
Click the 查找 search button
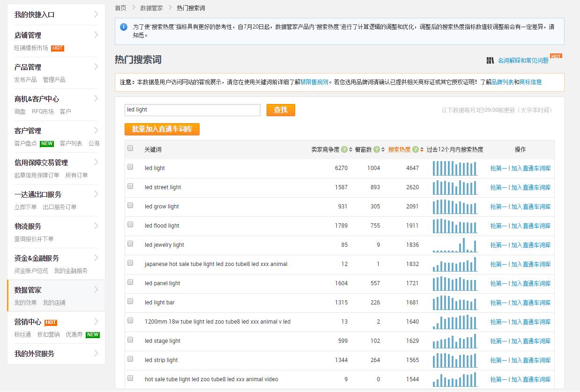280,110
